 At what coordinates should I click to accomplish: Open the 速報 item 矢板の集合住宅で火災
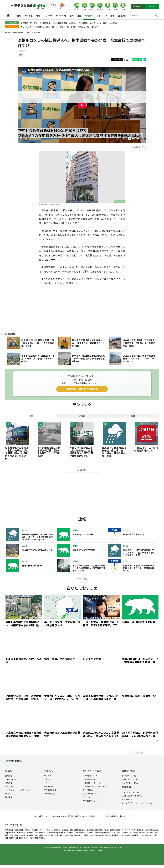click(133, 534)
